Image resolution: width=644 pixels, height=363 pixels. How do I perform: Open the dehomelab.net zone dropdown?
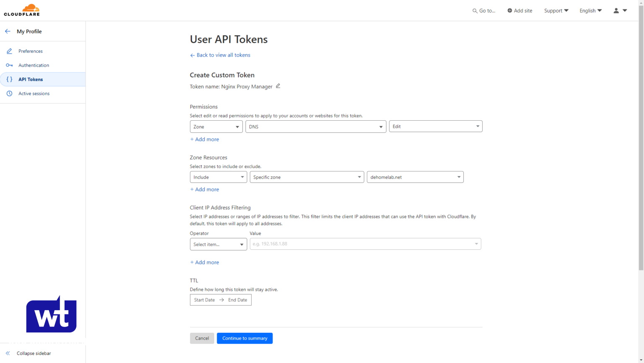tap(415, 177)
